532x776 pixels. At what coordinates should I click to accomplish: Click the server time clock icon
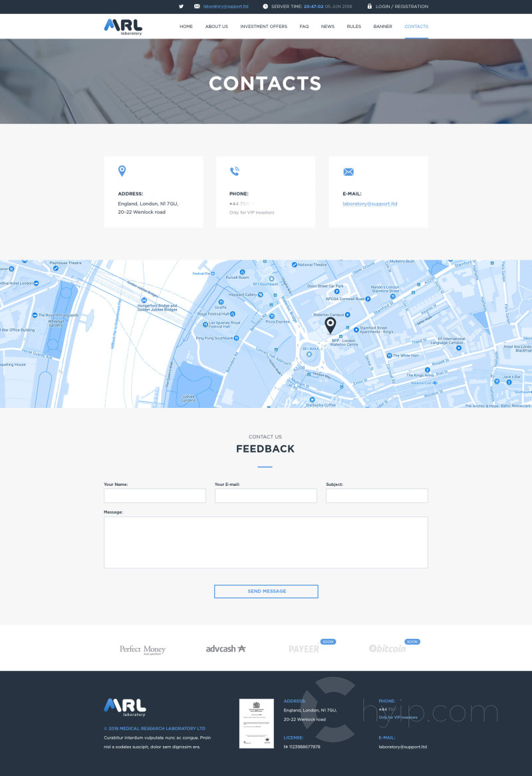coord(265,7)
